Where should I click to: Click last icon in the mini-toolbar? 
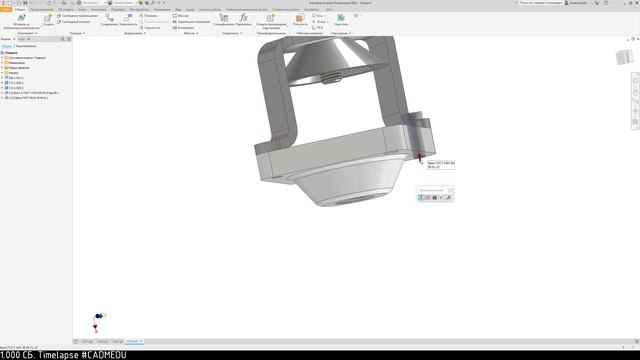(x=448, y=198)
